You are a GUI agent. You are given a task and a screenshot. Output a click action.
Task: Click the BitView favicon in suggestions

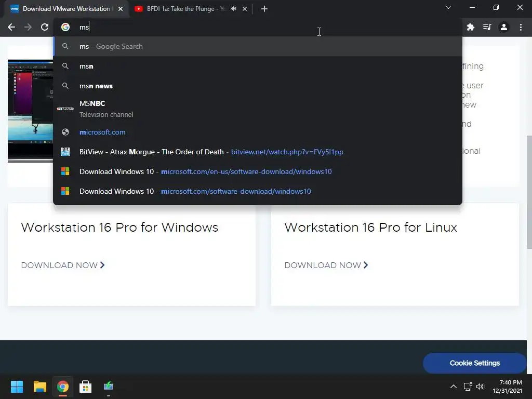point(65,152)
